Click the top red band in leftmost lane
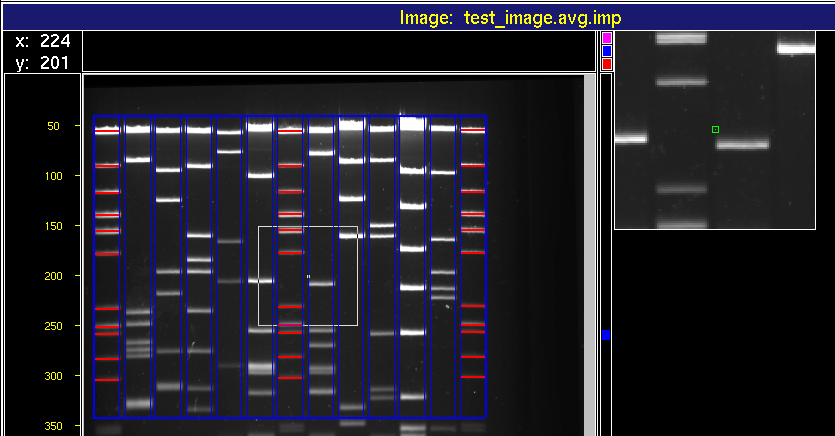 tap(107, 131)
